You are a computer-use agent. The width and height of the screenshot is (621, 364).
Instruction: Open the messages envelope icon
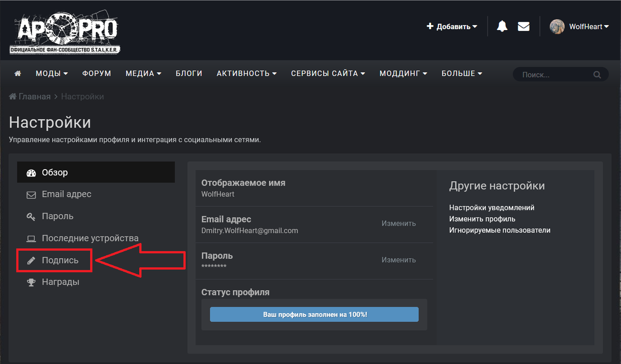point(523,27)
